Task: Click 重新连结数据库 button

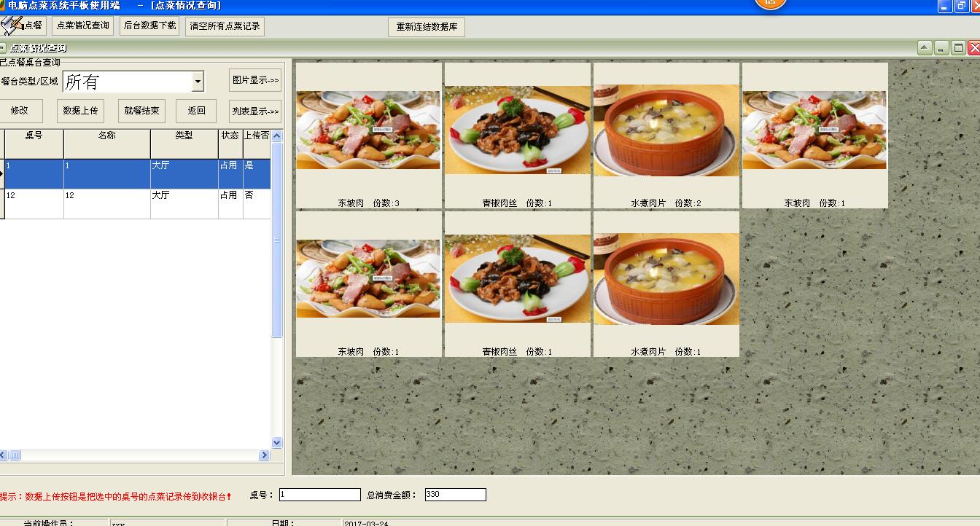Action: point(427,27)
